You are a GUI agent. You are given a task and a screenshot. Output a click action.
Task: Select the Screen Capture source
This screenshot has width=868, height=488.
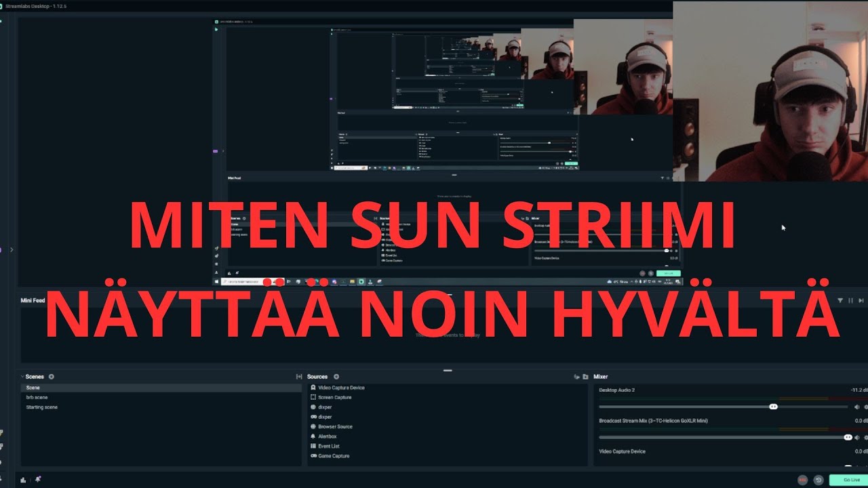pyautogui.click(x=447, y=397)
